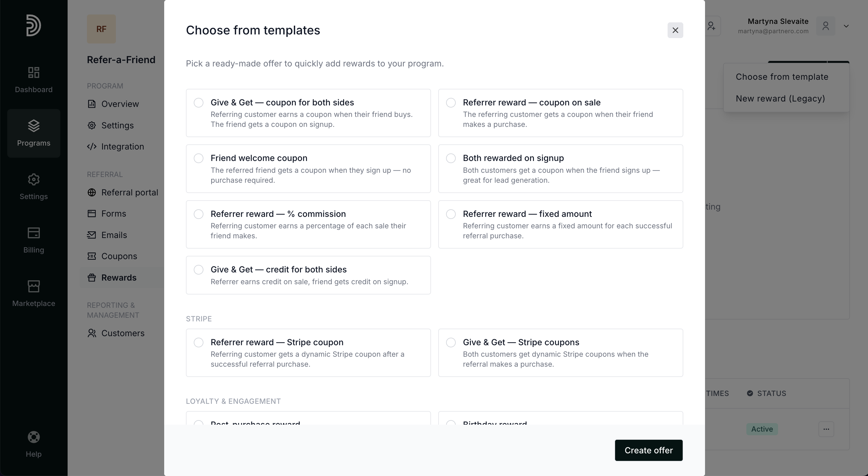Open the Marketplace storefront icon
This screenshot has height=476, width=868.
(34, 286)
